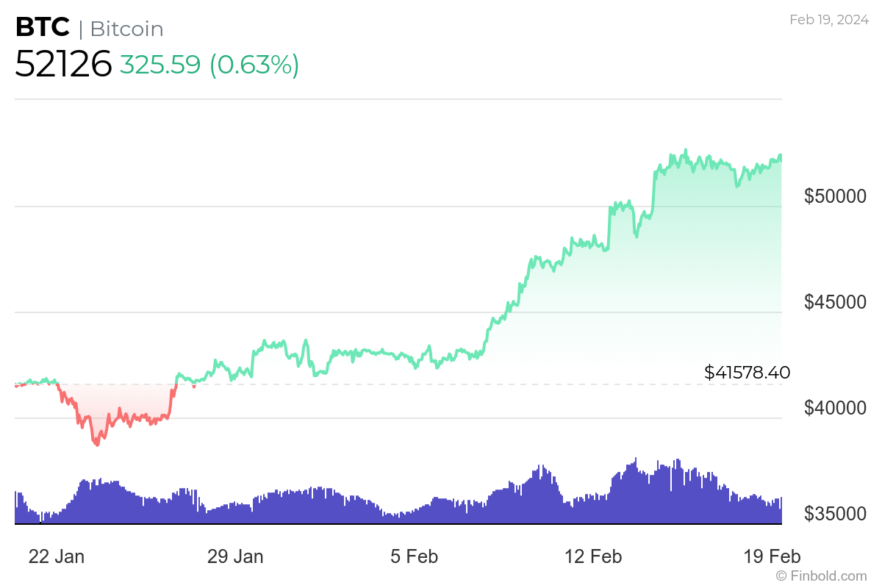This screenshot has height=588, width=882.
Task: Select the current price 52126
Action: pos(63,64)
